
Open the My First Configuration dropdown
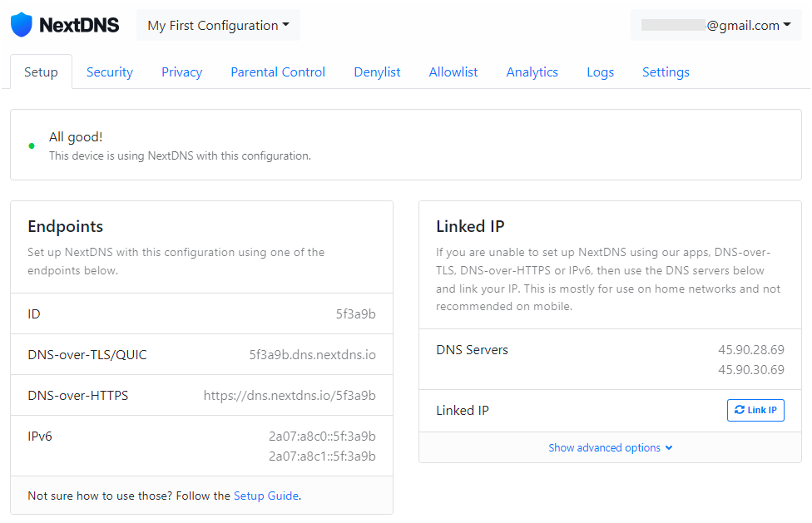point(218,25)
